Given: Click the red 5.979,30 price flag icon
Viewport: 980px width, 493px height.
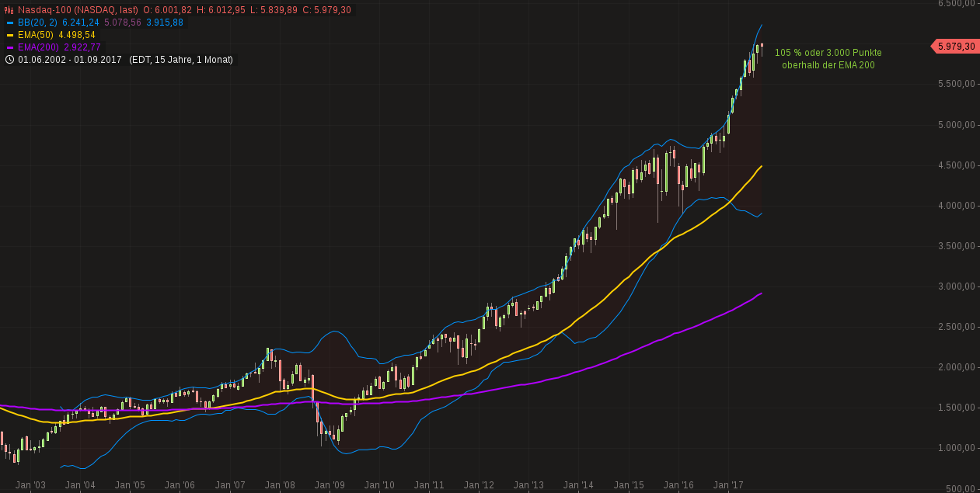Looking at the screenshot, I should click(954, 47).
